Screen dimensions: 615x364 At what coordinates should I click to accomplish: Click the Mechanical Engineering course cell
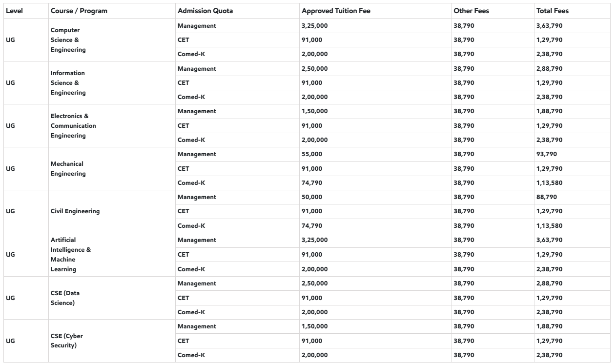(x=67, y=168)
